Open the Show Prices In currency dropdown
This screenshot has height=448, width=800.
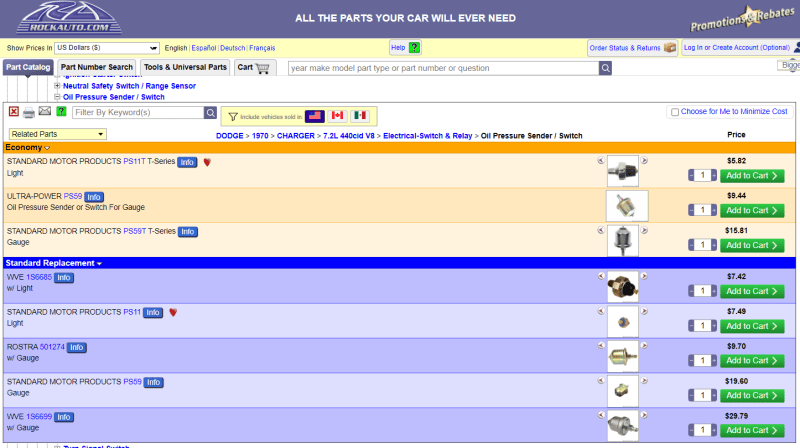click(x=107, y=47)
